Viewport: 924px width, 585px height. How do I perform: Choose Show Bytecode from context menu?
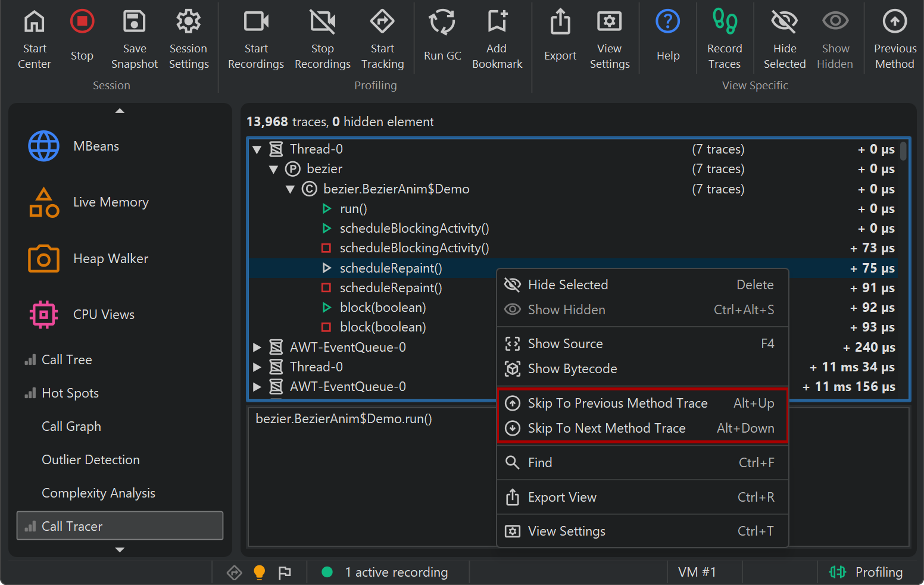click(572, 369)
